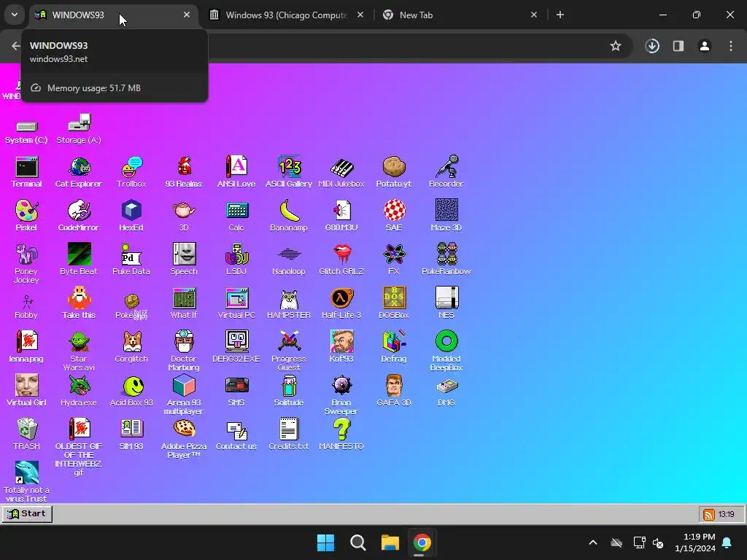The width and height of the screenshot is (747, 560).
Task: Open the LSDJ icon
Action: [236, 260]
